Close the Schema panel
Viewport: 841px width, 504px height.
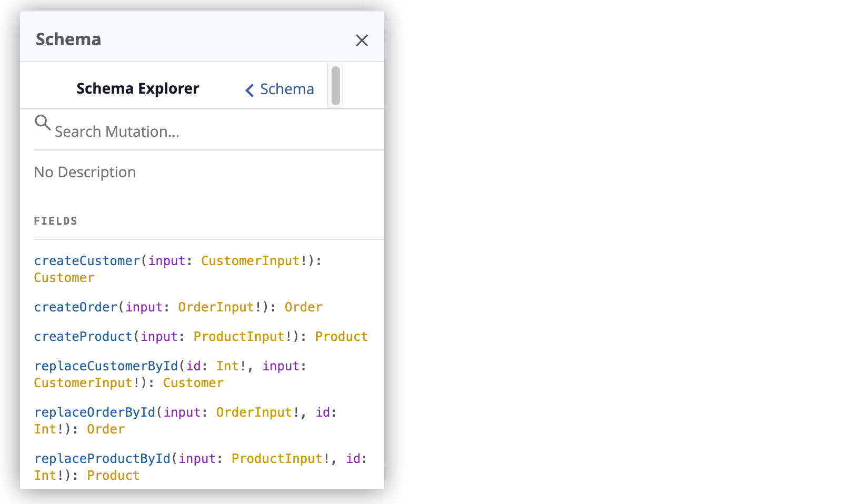[x=362, y=41]
